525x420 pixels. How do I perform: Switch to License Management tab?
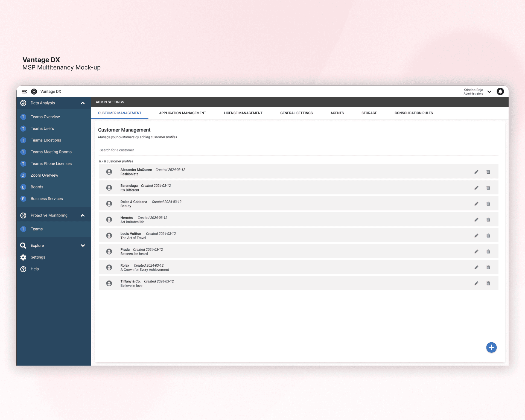243,113
